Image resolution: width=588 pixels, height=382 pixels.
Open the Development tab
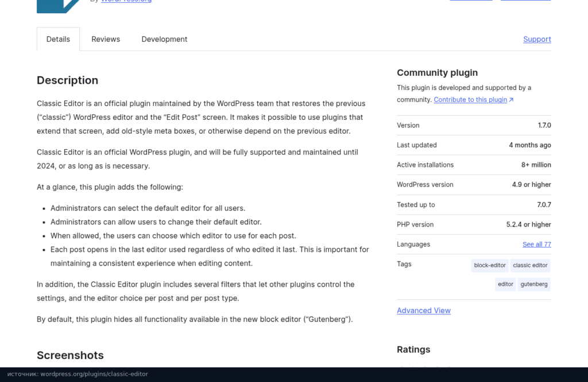coord(164,39)
